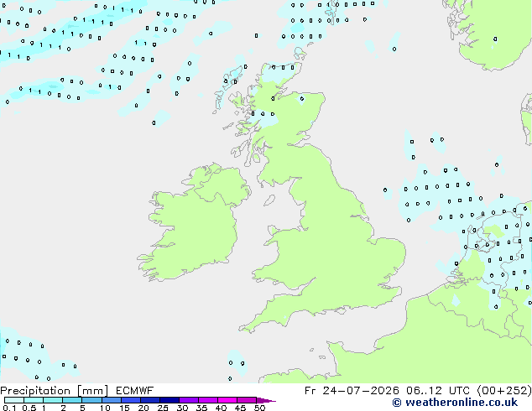
Task: Pick the 45–50 mm legend swatch
Action: [x=247, y=400]
